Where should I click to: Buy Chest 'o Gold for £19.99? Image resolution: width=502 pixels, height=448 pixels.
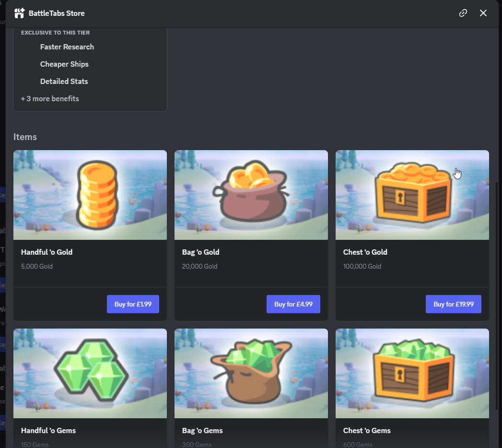453,304
